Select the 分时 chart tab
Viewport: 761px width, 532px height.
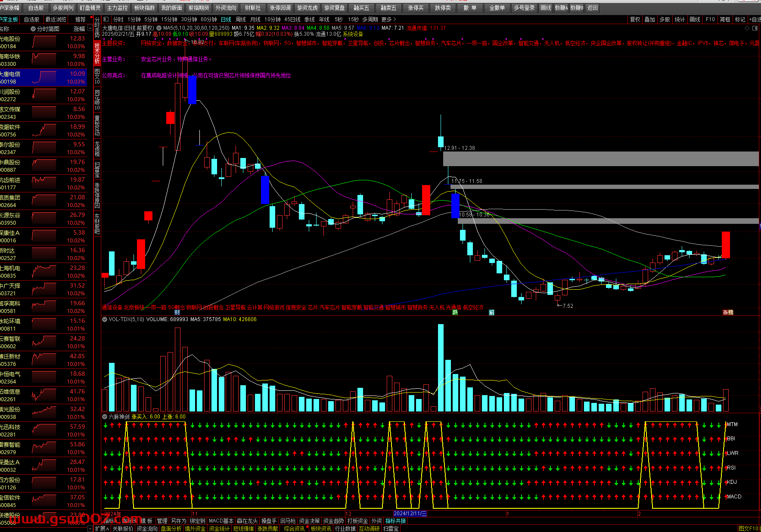(118, 19)
